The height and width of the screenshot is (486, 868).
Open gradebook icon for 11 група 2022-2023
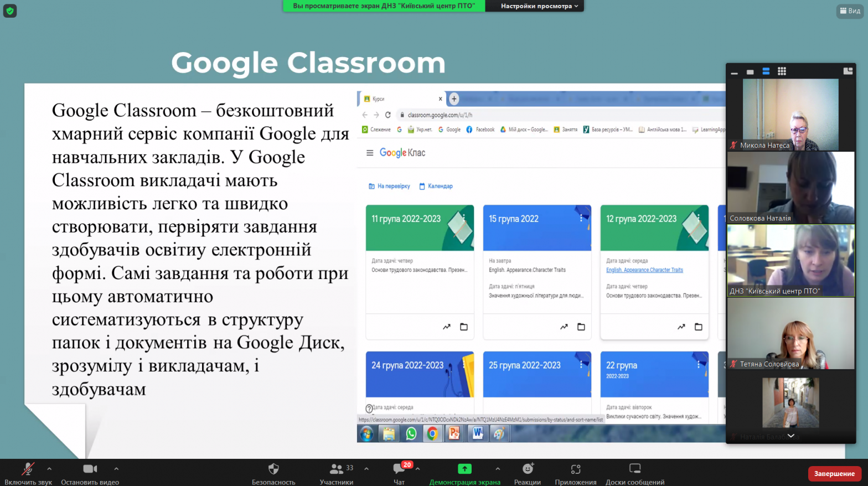coord(447,327)
